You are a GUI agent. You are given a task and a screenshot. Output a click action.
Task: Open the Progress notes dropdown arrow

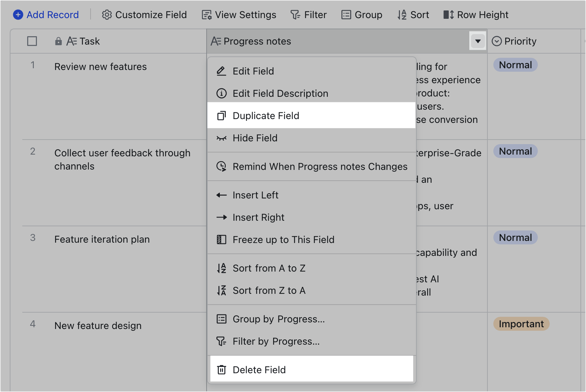[478, 41]
